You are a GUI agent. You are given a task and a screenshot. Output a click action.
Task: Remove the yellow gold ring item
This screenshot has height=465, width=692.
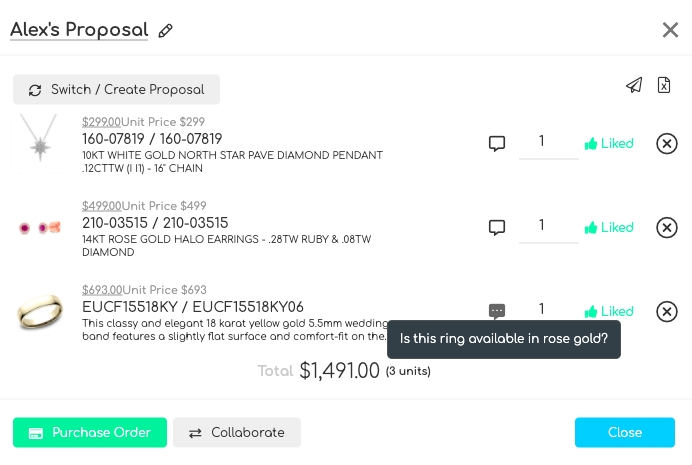(x=666, y=311)
